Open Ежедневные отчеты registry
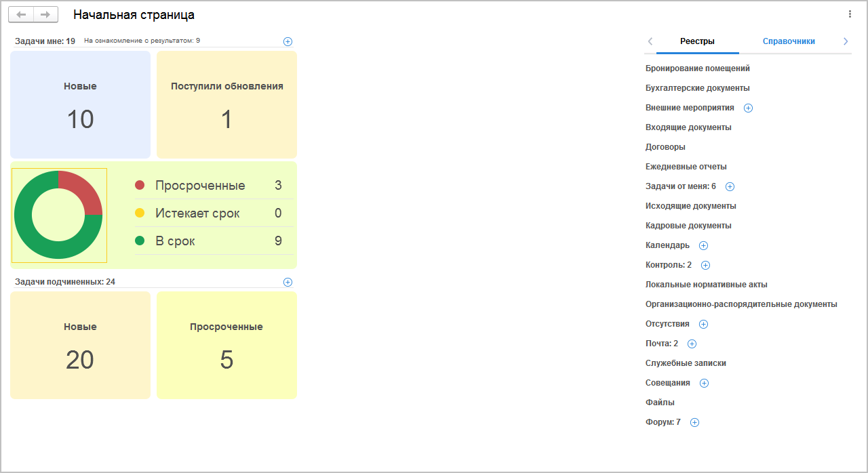The height and width of the screenshot is (473, 868). click(x=686, y=167)
